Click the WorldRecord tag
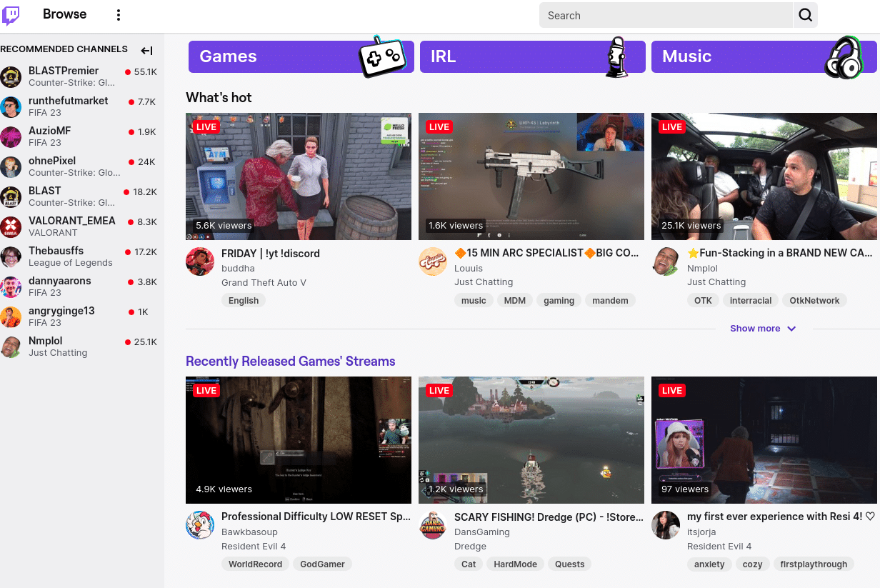Screen dimensions: 880x588 [255, 564]
